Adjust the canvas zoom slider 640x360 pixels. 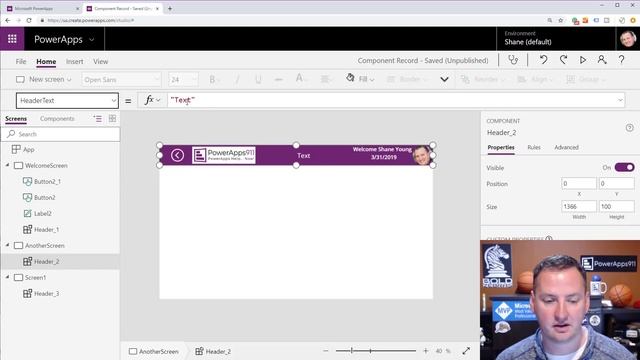pos(376,351)
